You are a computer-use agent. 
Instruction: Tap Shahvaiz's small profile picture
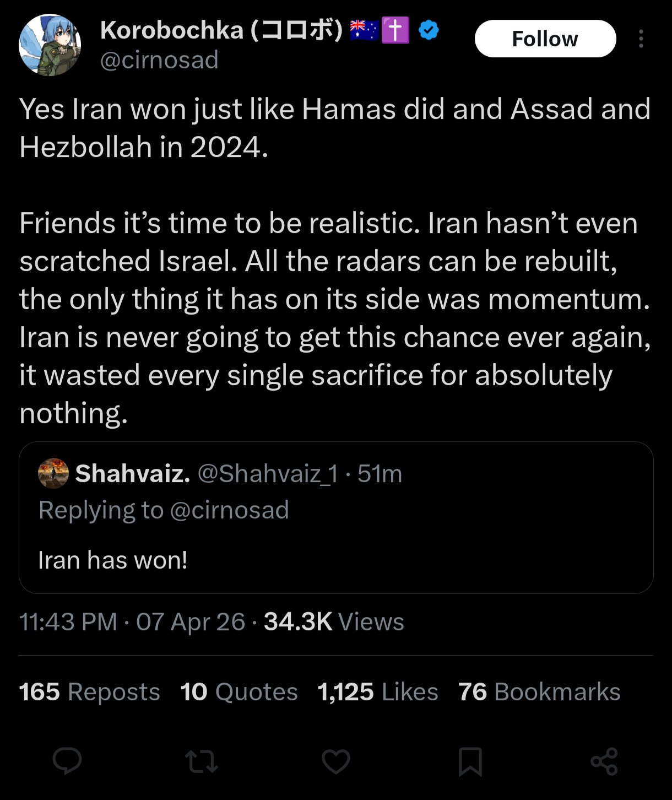coord(53,473)
